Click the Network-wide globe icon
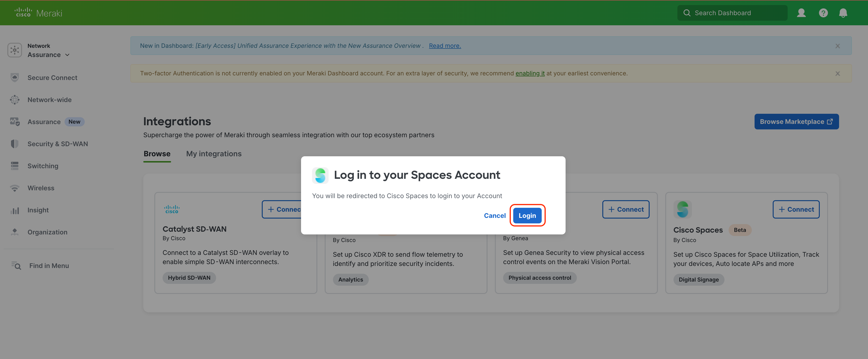The image size is (868, 359). click(x=14, y=100)
